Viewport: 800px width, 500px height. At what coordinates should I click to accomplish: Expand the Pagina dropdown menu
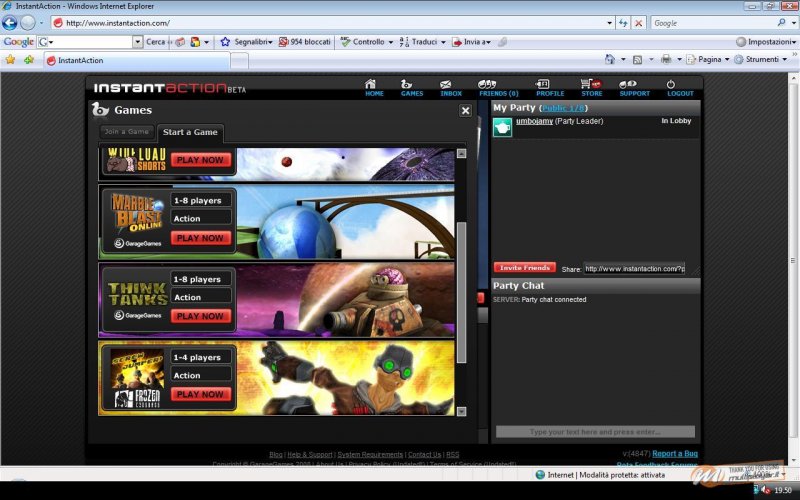pos(709,60)
